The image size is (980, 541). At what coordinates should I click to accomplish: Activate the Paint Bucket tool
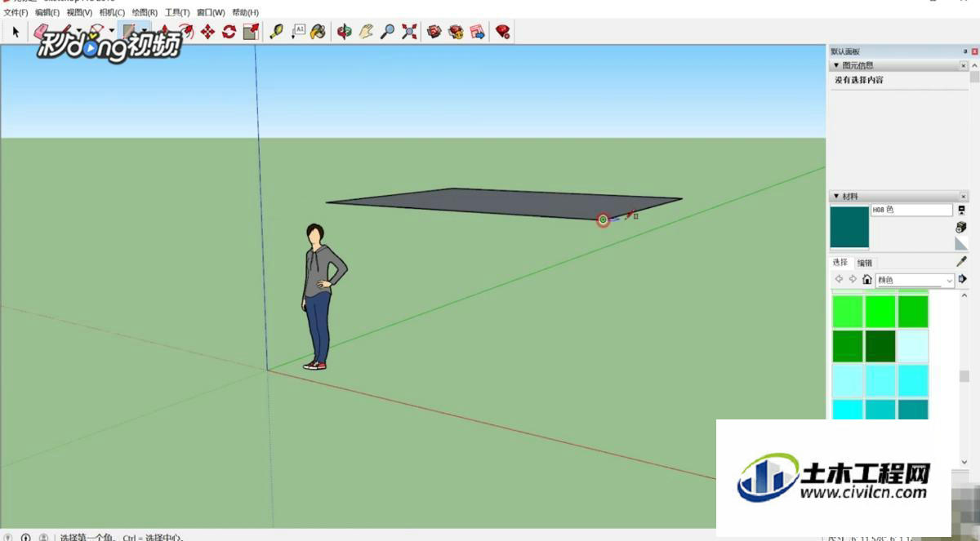[318, 32]
